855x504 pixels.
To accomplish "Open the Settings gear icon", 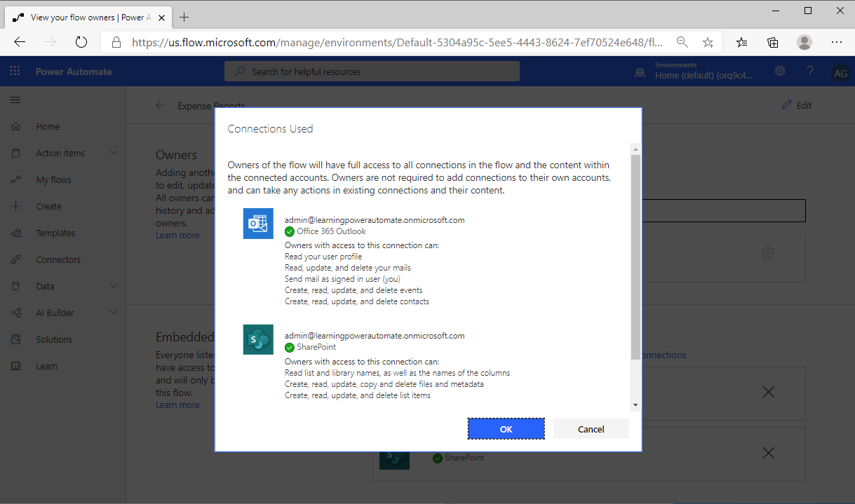I will point(780,71).
